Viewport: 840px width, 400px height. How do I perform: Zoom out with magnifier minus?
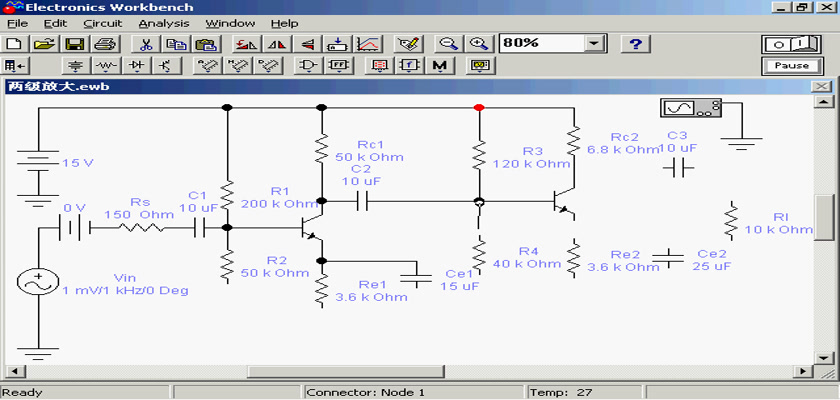[448, 44]
